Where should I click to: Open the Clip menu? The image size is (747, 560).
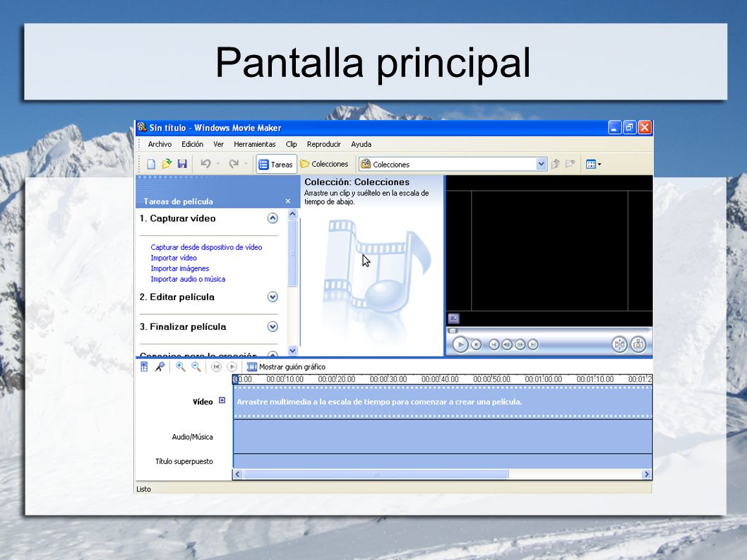coord(291,144)
